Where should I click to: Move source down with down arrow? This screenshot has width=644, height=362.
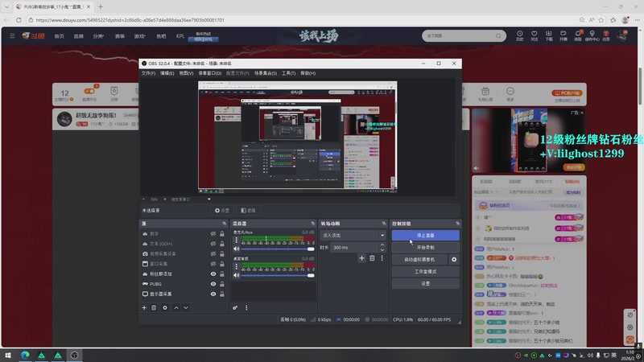(186, 308)
